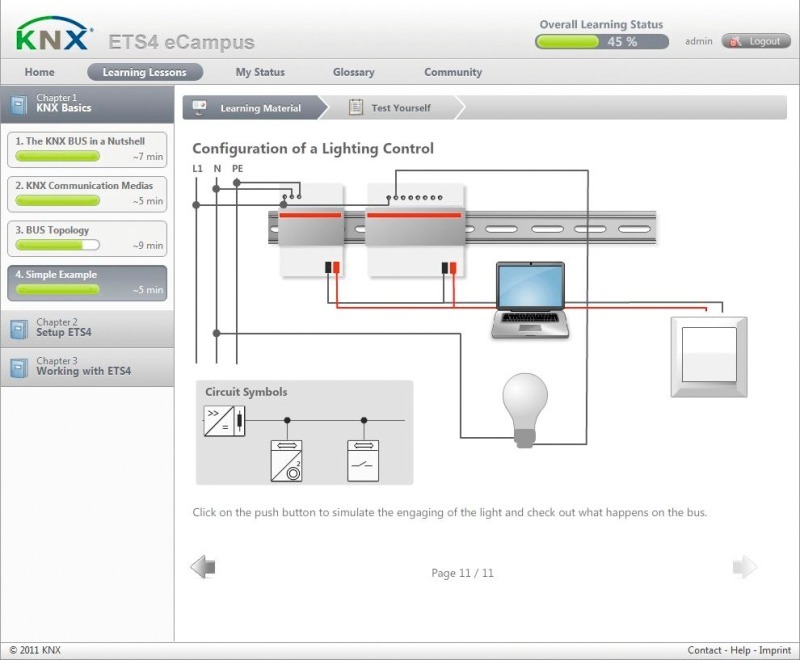Click the KNX logo
The height and width of the screenshot is (660, 800).
click(x=54, y=34)
